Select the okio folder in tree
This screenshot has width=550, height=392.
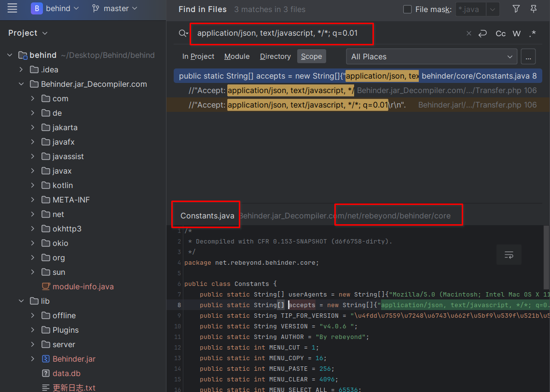[60, 243]
